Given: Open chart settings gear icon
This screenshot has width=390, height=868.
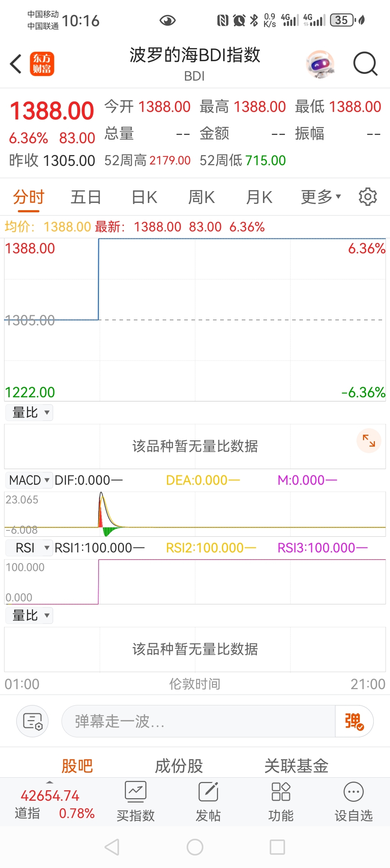Looking at the screenshot, I should tap(367, 196).
